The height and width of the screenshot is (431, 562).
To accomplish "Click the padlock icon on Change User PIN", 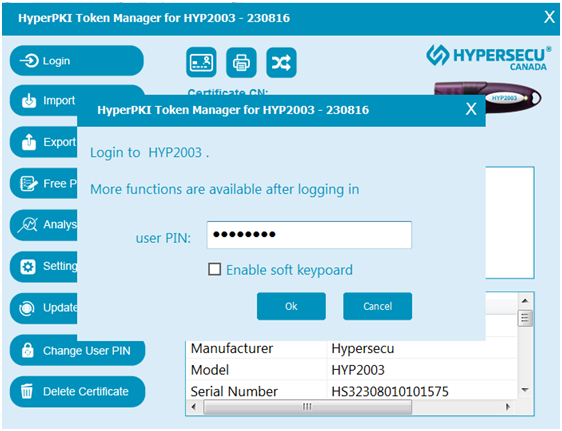I will 28,350.
